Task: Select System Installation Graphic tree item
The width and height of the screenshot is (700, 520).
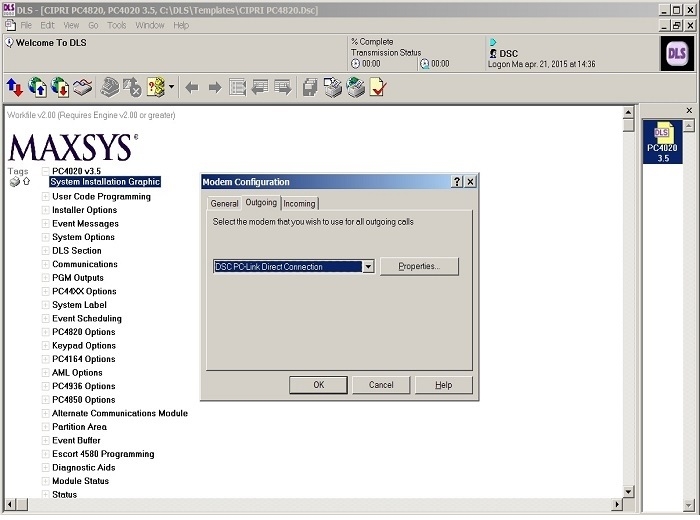Action: tap(105, 182)
